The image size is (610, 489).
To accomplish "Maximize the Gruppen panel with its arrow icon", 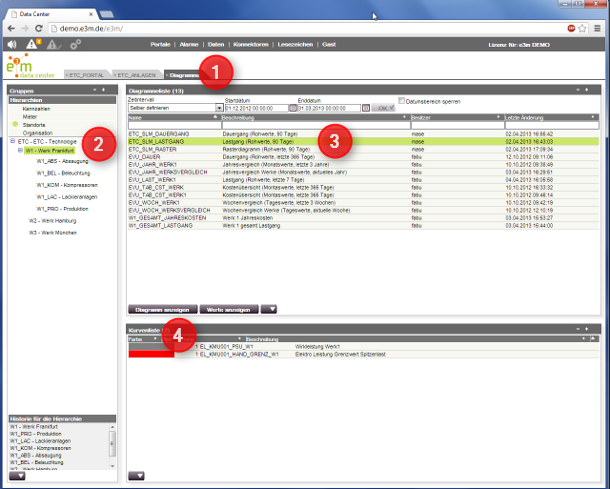I will tap(103, 90).
